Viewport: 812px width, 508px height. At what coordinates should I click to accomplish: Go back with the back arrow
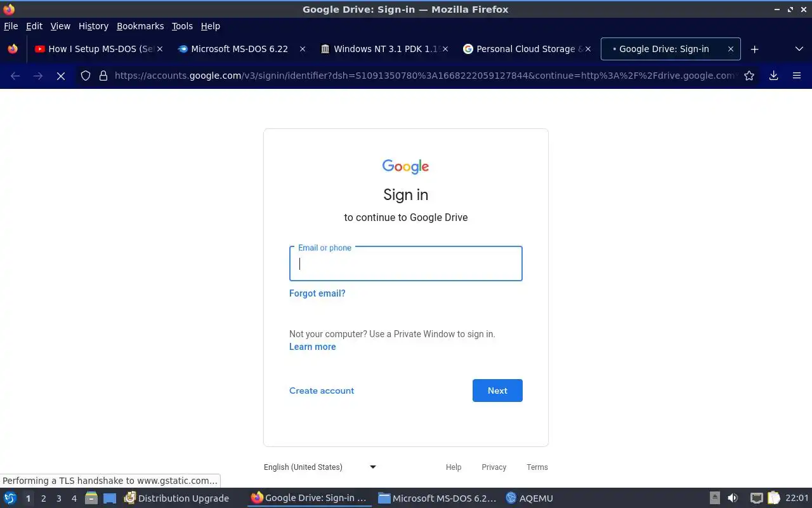[15, 76]
